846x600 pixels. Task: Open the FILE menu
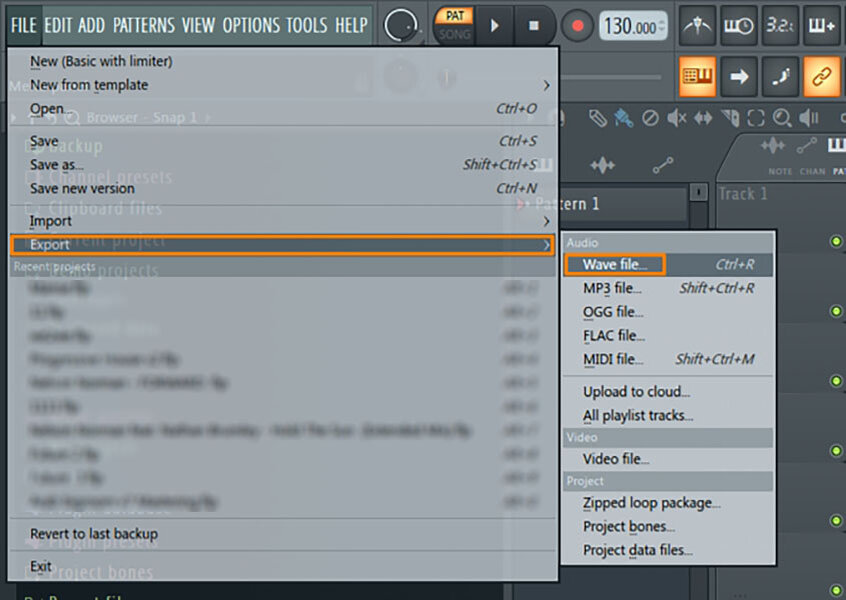coord(24,25)
